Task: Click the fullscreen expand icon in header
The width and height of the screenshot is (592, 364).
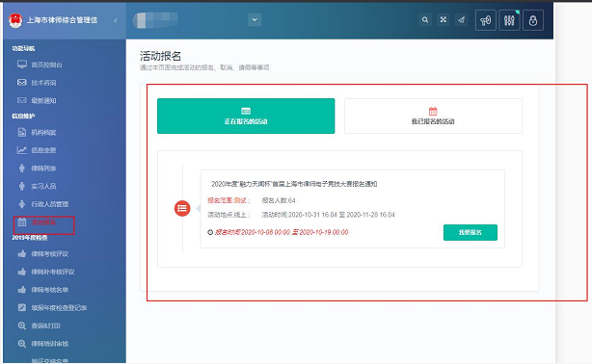Action: coord(444,20)
